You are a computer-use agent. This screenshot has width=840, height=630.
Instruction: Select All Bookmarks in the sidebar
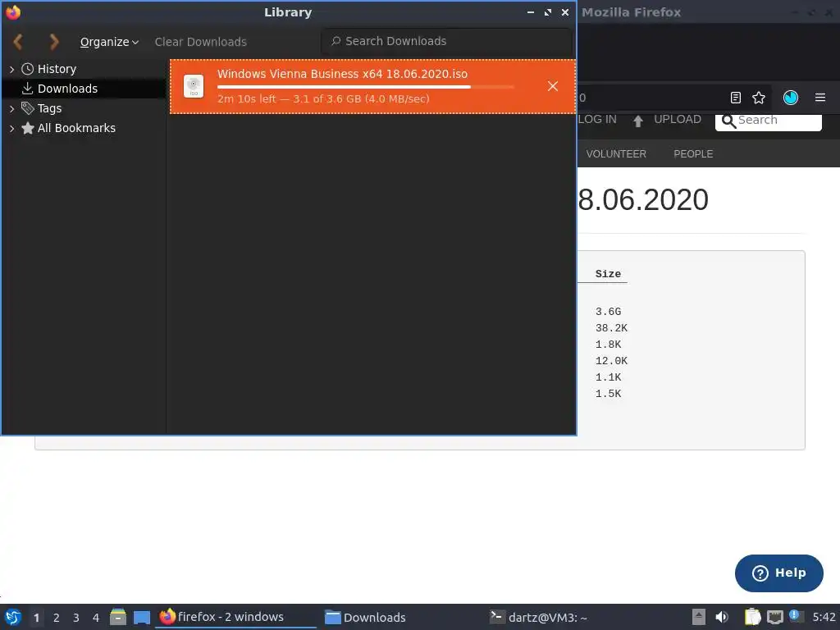(76, 128)
